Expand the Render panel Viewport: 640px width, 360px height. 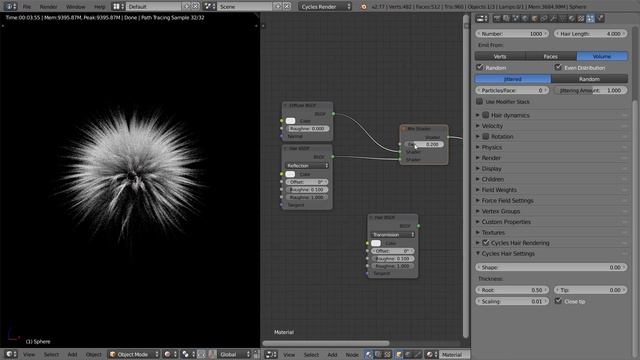(x=491, y=158)
